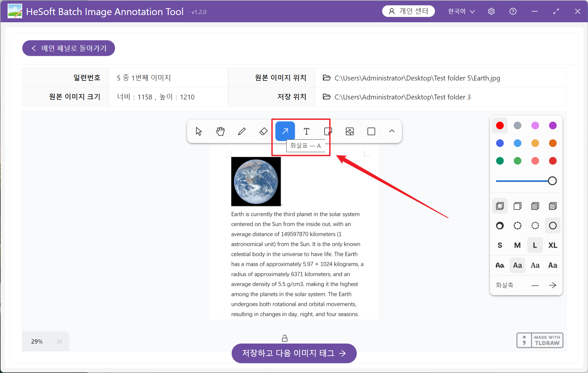588x373 pixels.
Task: Open help question mark icon
Action: (513, 11)
